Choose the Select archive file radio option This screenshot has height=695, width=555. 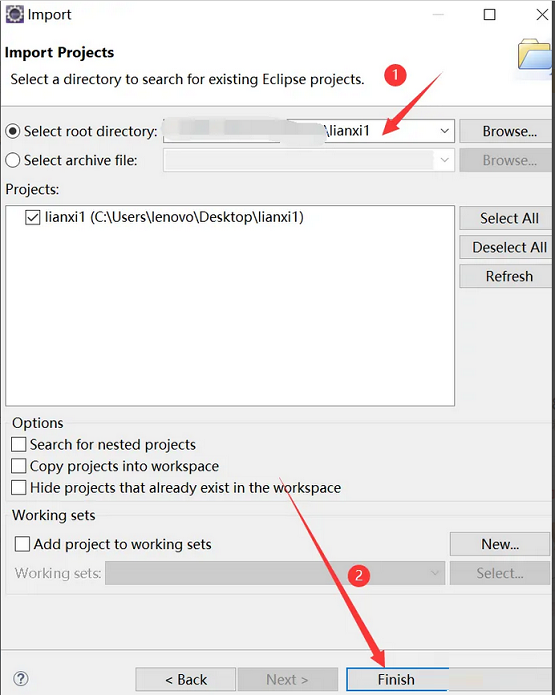[x=13, y=160]
